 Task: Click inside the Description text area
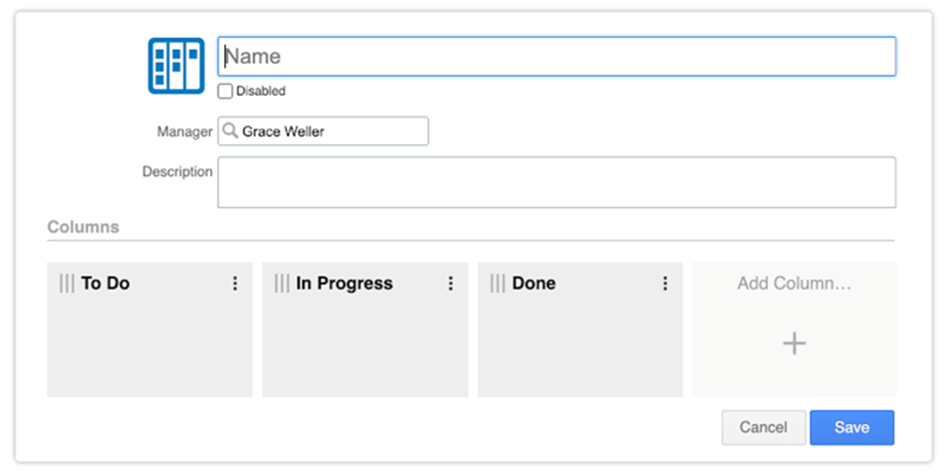557,182
